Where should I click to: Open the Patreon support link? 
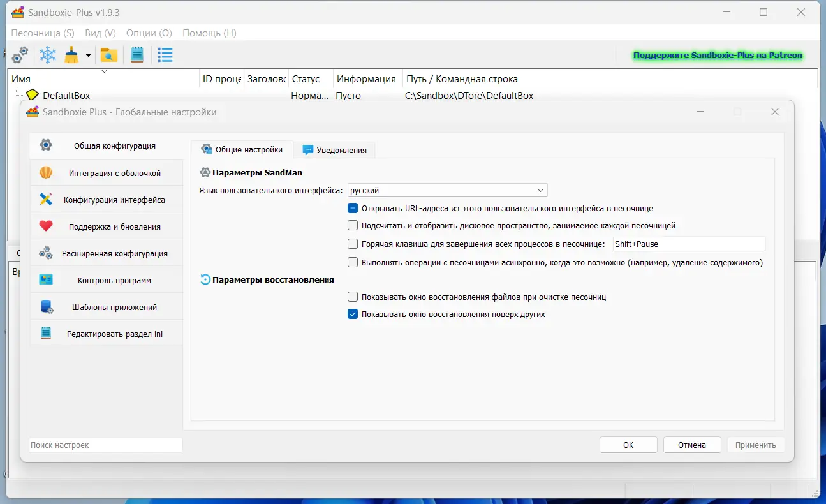(718, 56)
